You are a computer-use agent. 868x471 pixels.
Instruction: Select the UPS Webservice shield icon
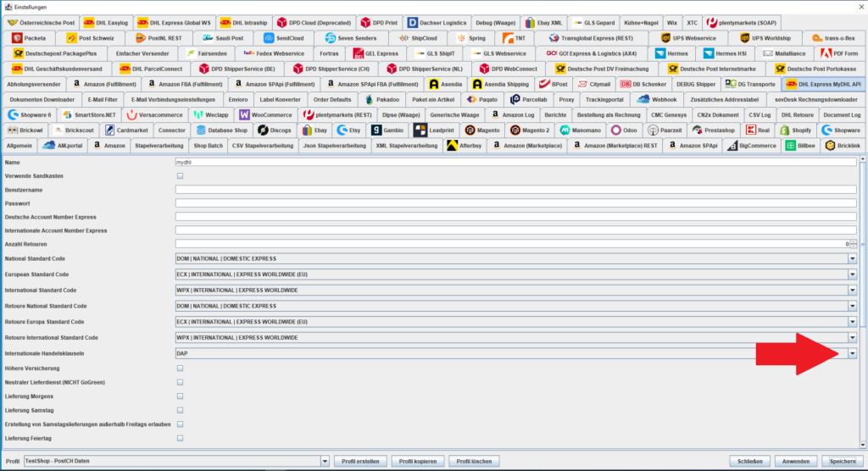(x=666, y=38)
